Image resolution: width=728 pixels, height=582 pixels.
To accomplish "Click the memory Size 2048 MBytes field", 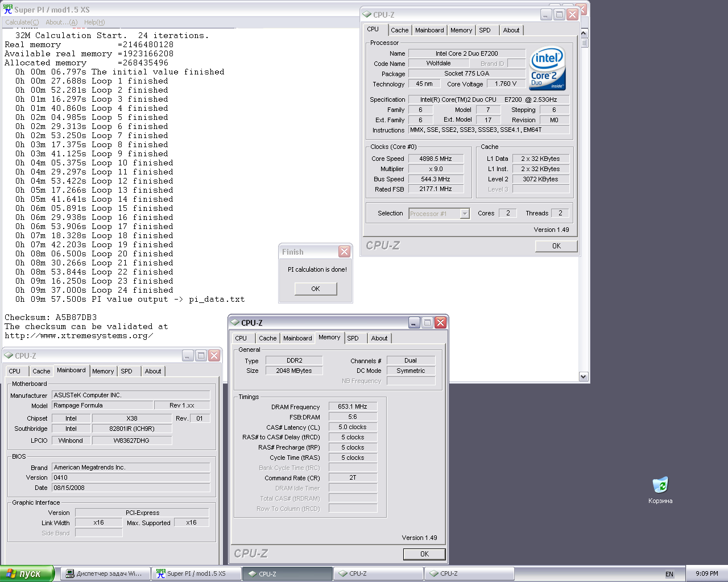I will [294, 371].
